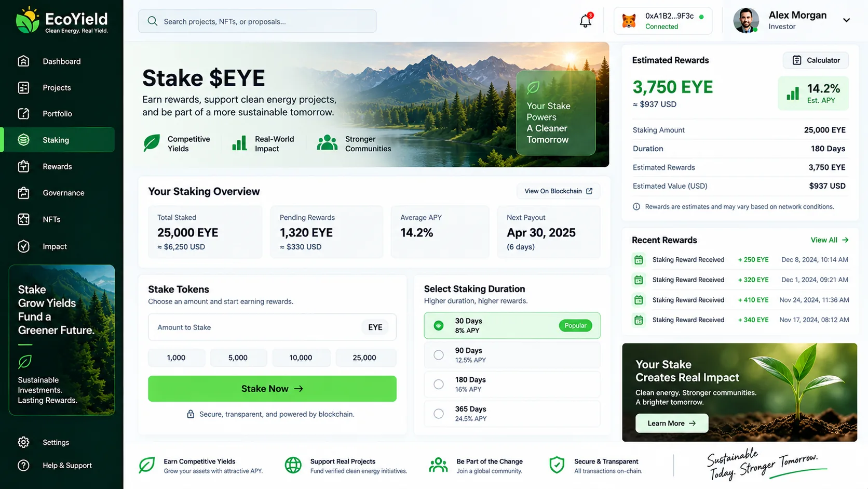View All recent rewards
This screenshot has width=868, height=489.
(830, 240)
